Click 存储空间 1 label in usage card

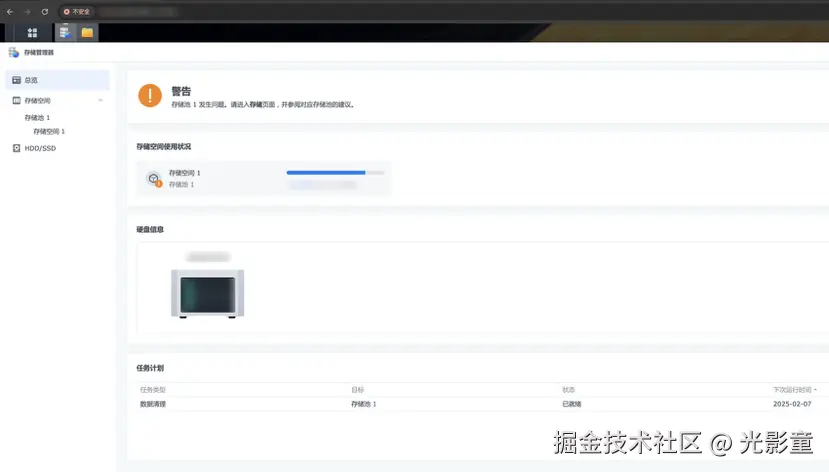pyautogui.click(x=185, y=173)
